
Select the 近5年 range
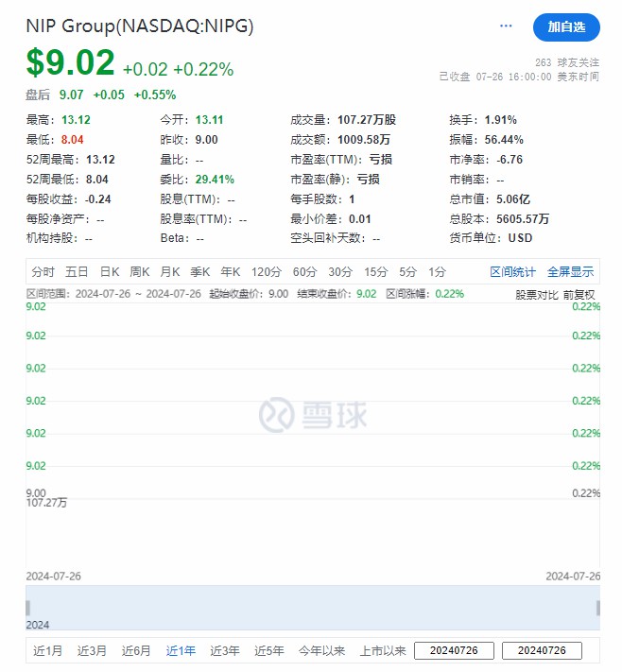[x=268, y=650]
